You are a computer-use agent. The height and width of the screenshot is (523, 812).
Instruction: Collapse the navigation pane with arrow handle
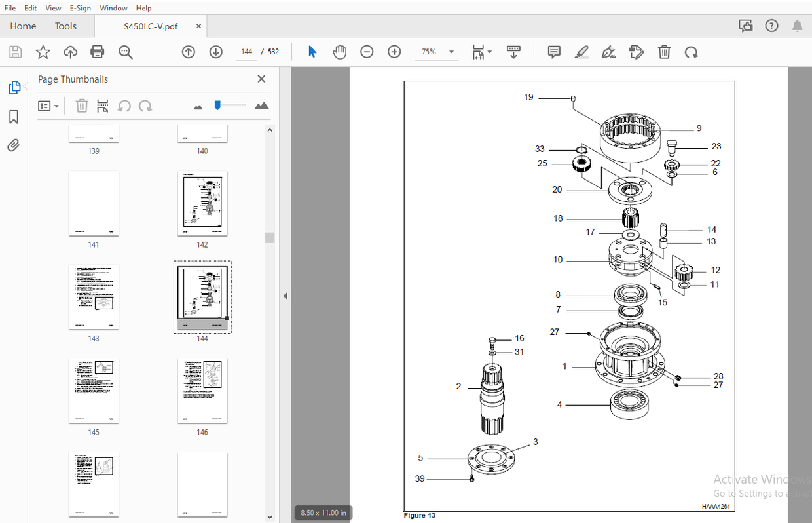(x=285, y=296)
